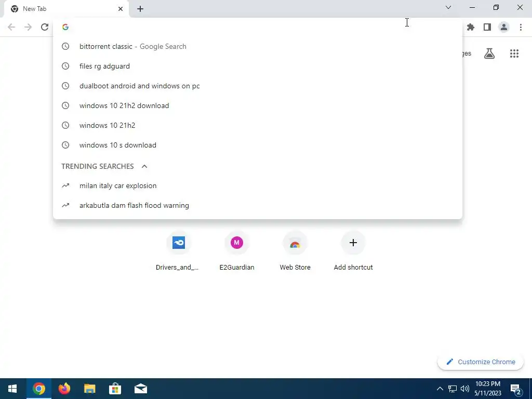
Task: Click the Google G icon in omnibox
Action: pyautogui.click(x=65, y=27)
